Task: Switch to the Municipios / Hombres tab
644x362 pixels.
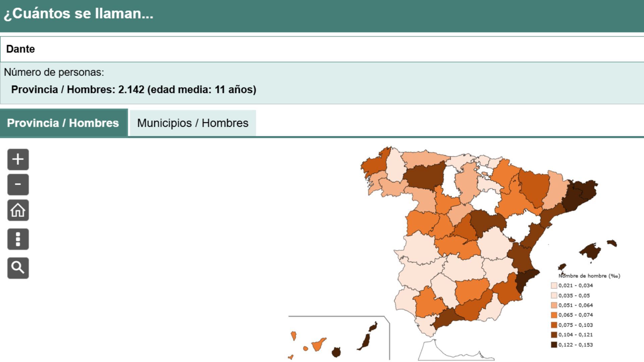Action: point(192,123)
